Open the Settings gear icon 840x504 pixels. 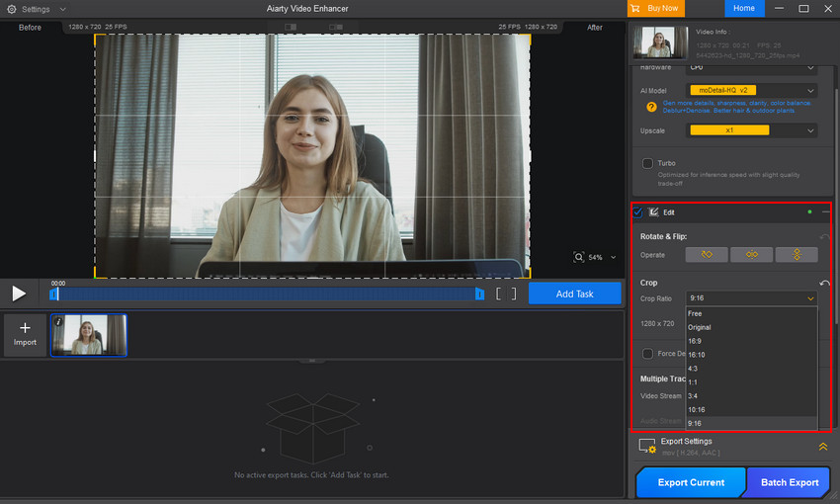click(11, 9)
